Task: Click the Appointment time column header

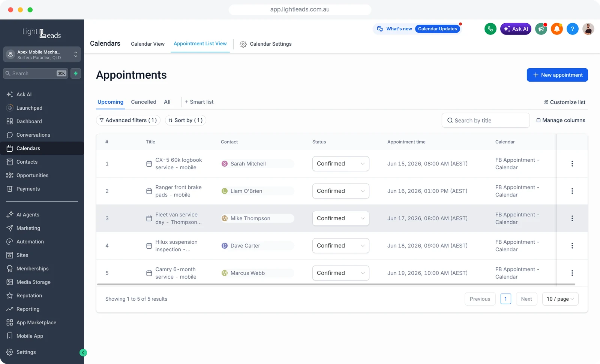Action: tap(406, 142)
